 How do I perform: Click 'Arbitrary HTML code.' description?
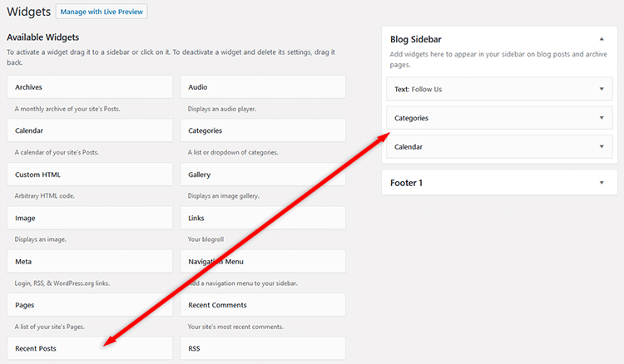click(45, 195)
